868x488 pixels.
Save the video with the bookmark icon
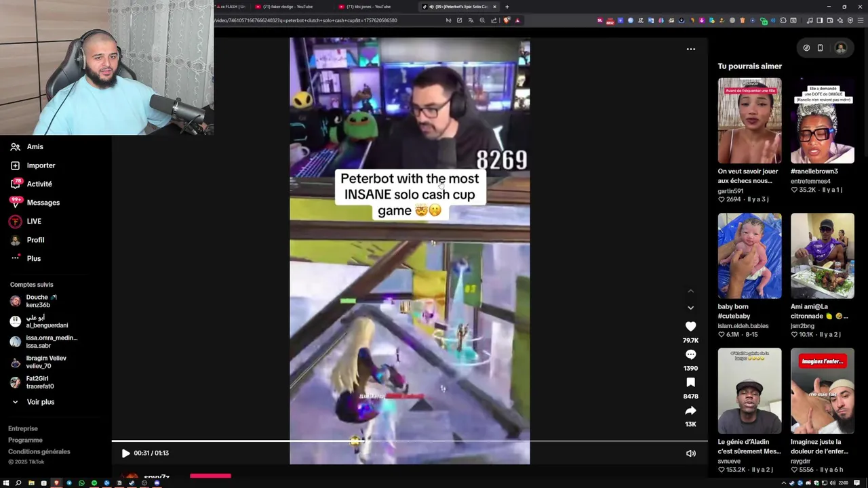[x=690, y=382]
